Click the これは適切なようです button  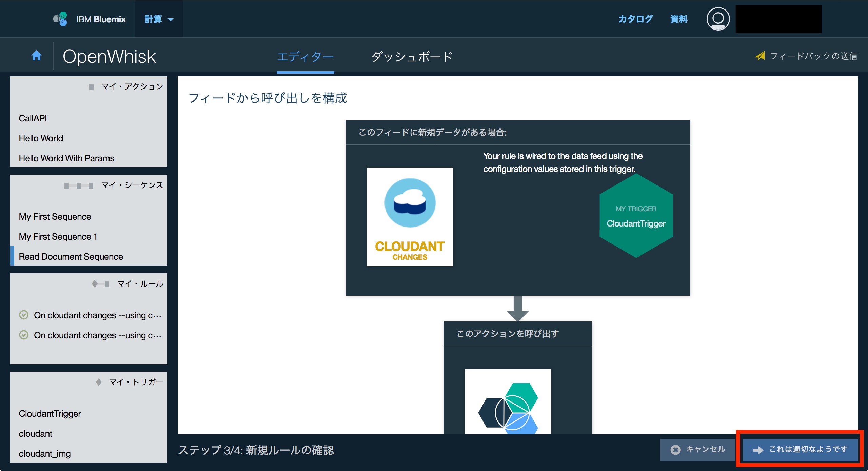800,450
